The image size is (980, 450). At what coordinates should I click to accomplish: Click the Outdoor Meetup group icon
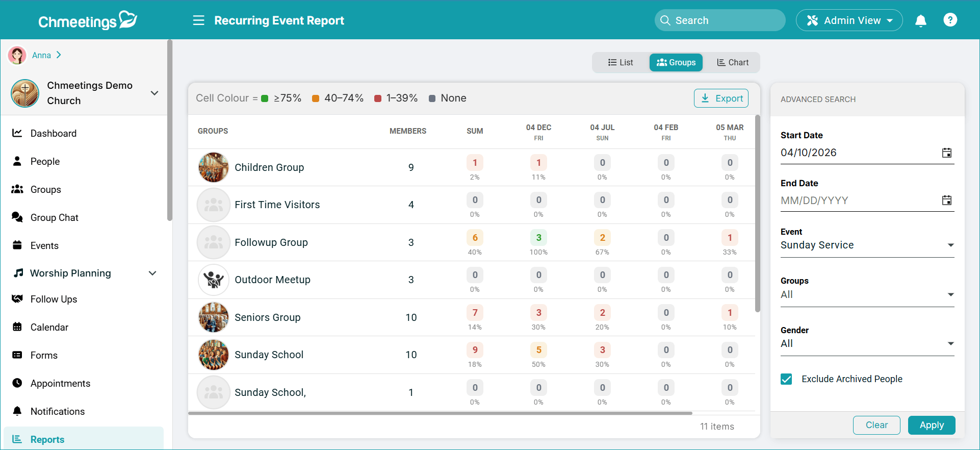(214, 280)
